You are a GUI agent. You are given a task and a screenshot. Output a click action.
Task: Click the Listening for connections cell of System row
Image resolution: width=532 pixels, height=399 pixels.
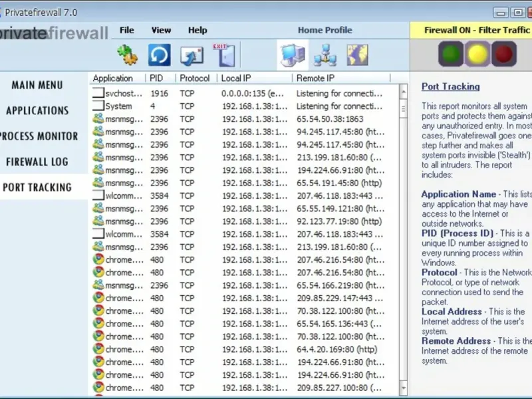[x=339, y=106]
